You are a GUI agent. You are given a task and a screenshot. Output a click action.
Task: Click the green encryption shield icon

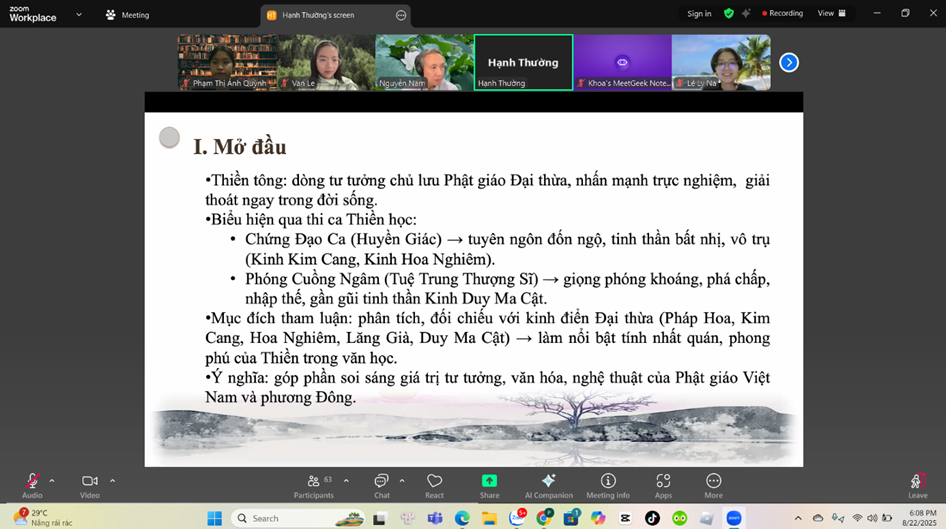(x=728, y=14)
